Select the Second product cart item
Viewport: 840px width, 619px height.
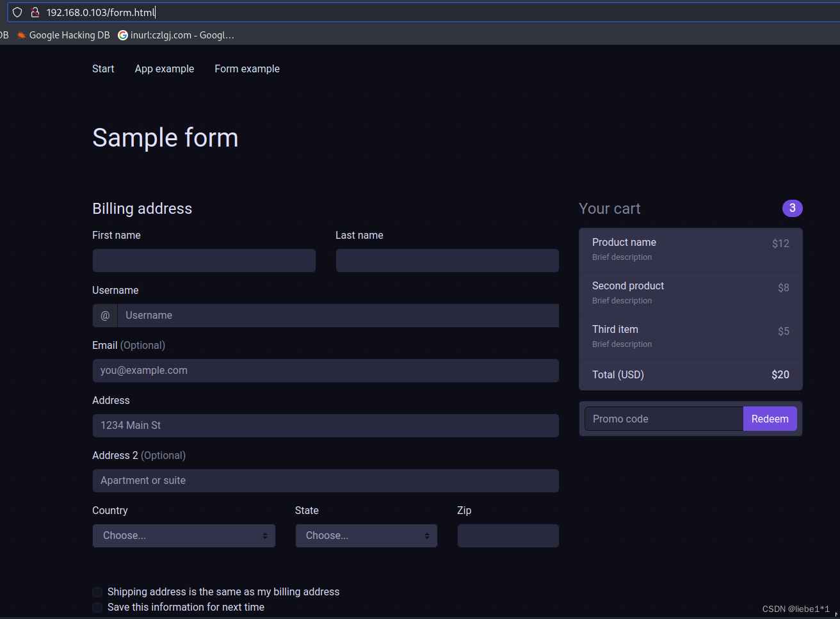691,293
